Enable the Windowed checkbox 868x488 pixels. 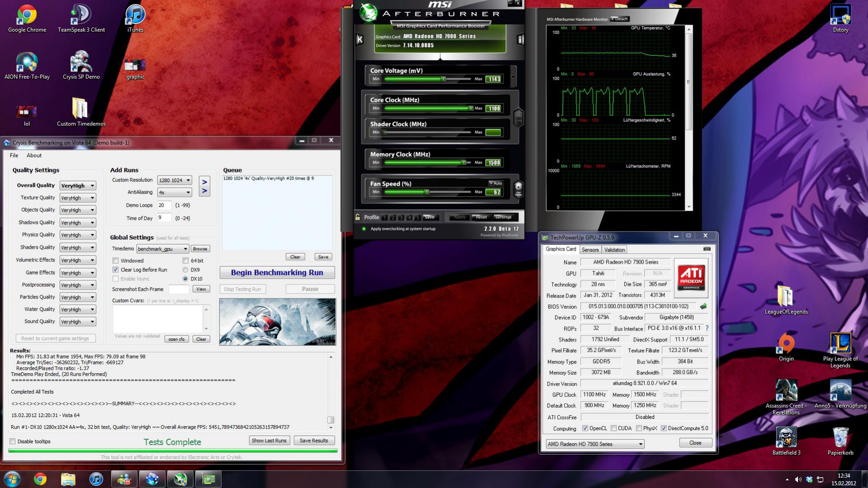coord(115,261)
